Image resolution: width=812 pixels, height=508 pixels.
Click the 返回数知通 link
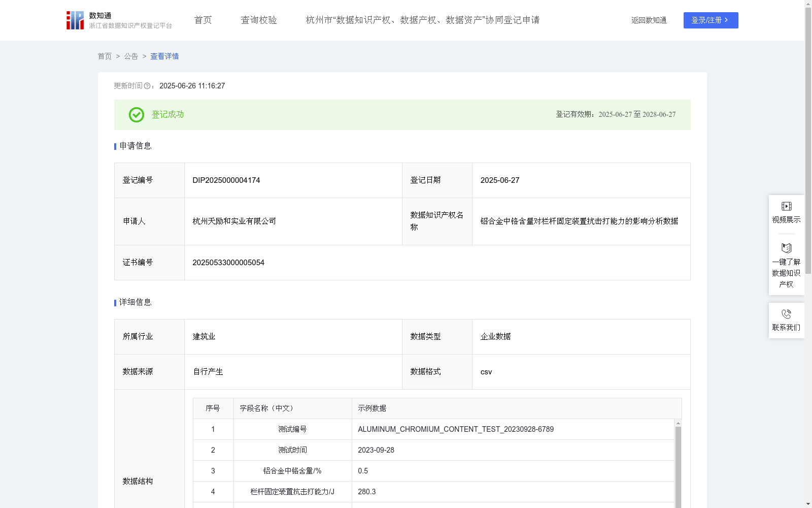[649, 20]
